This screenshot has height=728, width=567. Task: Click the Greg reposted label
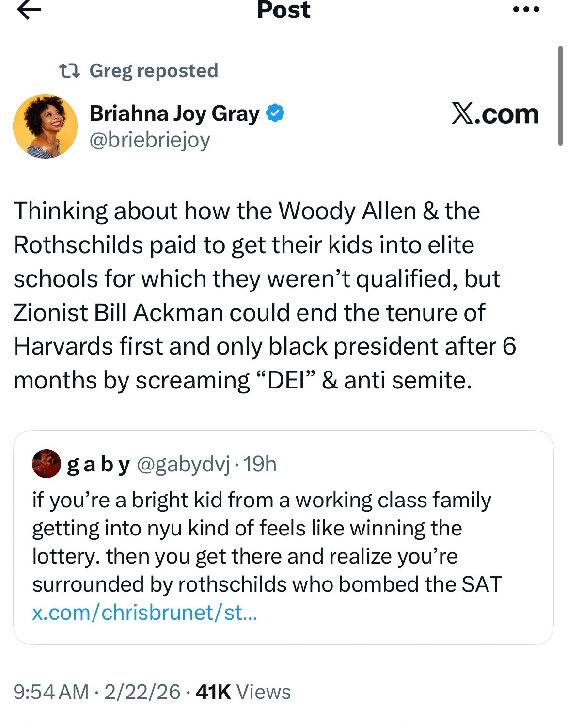(x=154, y=71)
